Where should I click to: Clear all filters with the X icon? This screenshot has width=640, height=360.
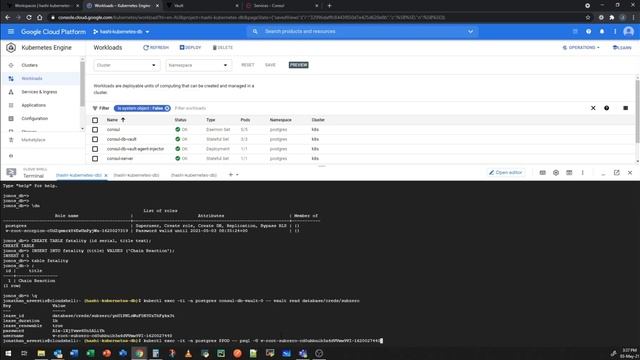tap(593, 108)
